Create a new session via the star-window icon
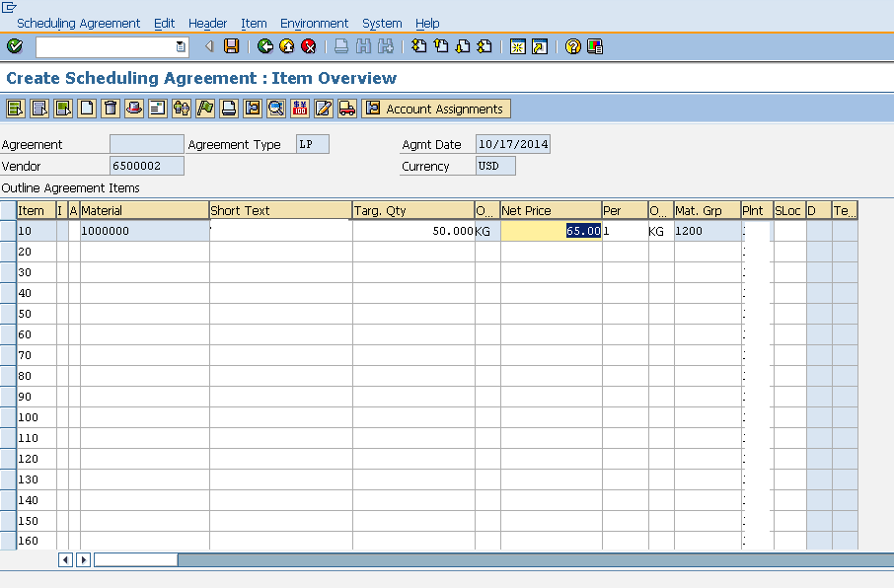 point(518,46)
